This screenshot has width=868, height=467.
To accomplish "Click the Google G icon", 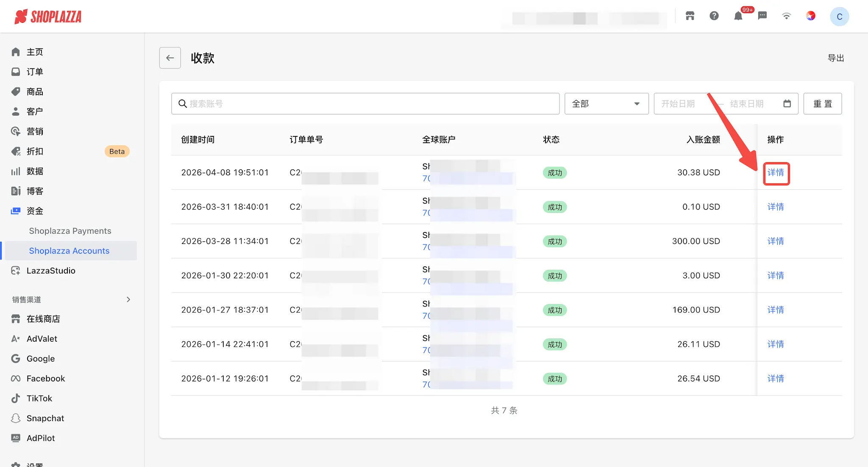I will [x=16, y=359].
